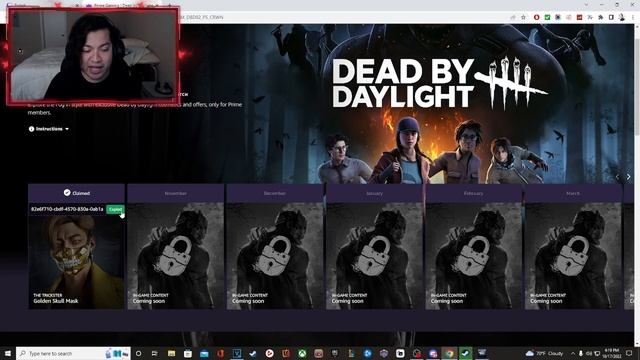Image resolution: width=640 pixels, height=360 pixels.
Task: Open the Chrome extensions puzzle icon
Action: [600, 17]
